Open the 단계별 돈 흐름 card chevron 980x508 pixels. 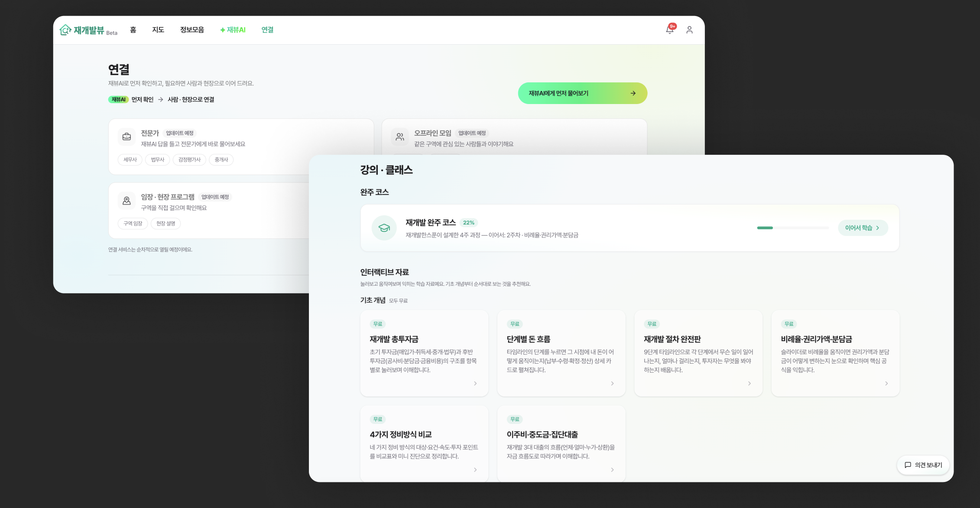point(612,383)
